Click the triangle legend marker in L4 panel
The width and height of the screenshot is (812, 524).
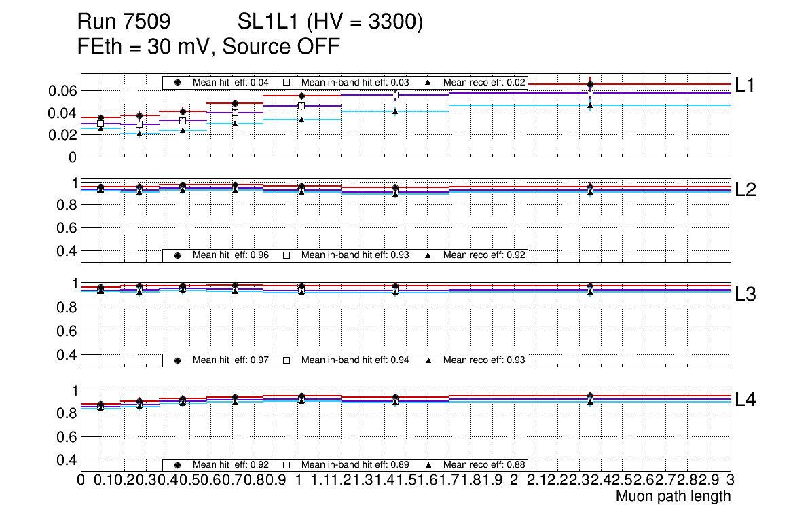[x=428, y=465]
